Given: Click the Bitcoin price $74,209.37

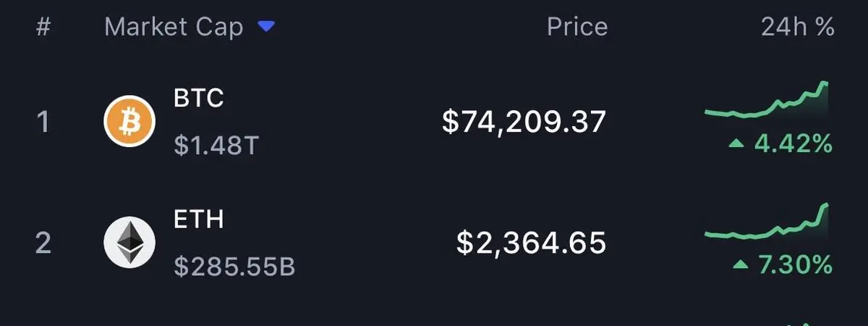Looking at the screenshot, I should (524, 122).
